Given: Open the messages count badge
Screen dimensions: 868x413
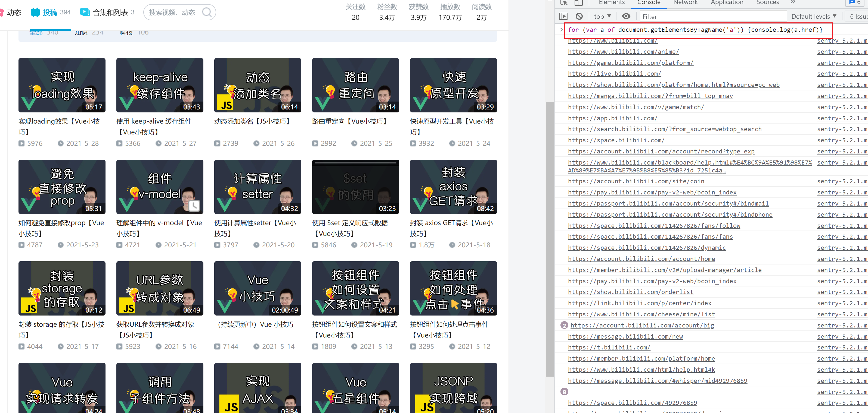Looking at the screenshot, I should point(855,3).
